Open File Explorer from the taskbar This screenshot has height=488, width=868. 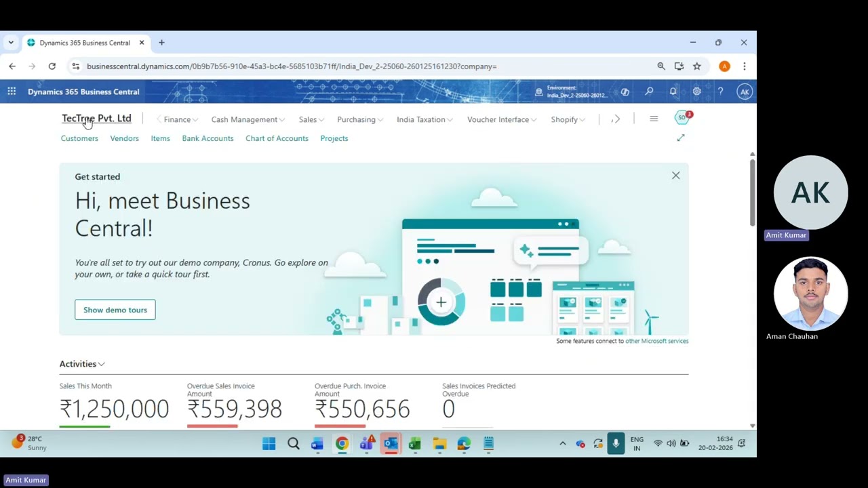point(439,444)
